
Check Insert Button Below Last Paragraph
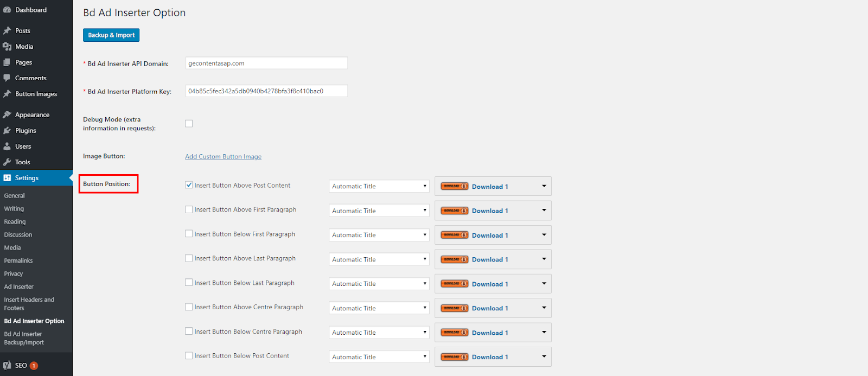(189, 283)
